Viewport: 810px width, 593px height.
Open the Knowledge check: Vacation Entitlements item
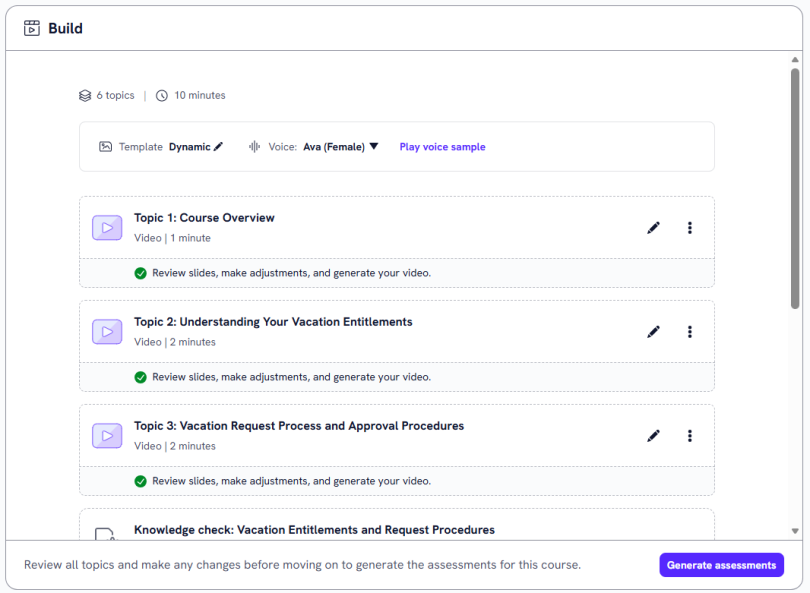(x=314, y=530)
